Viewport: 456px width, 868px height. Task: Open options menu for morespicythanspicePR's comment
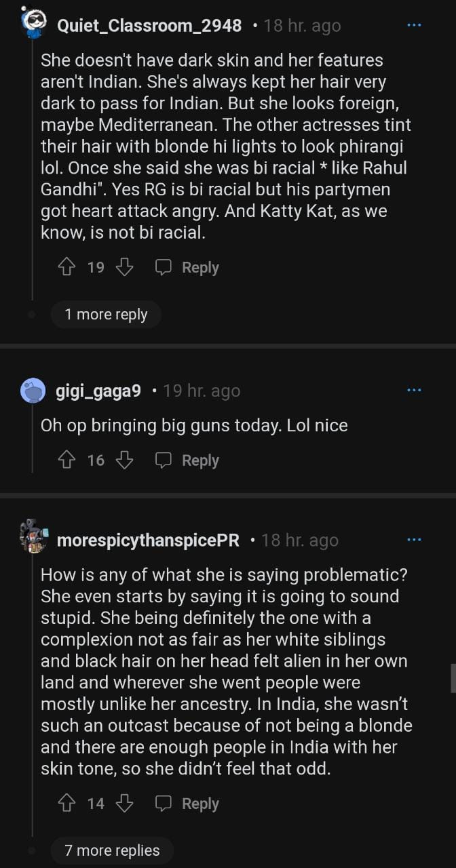click(x=414, y=540)
